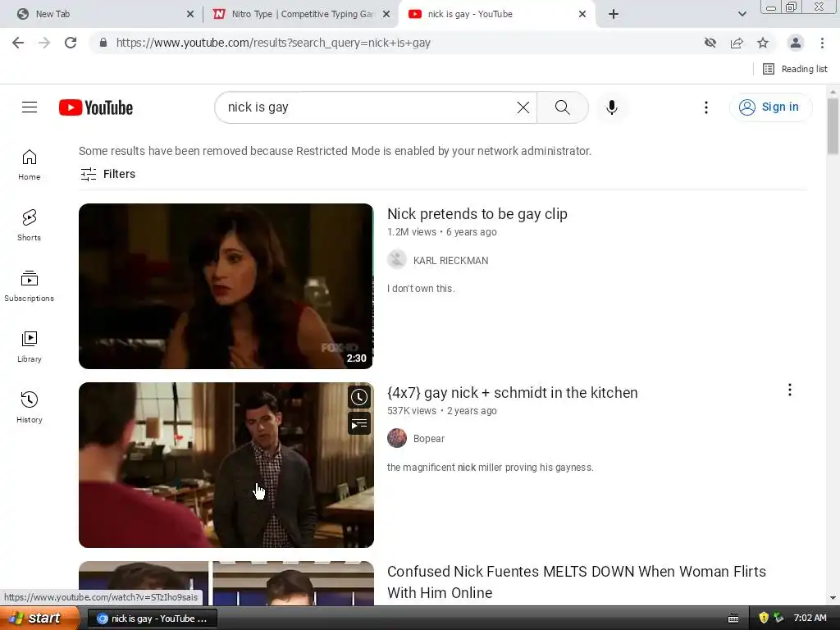Open the Windows start menu

coord(39,619)
